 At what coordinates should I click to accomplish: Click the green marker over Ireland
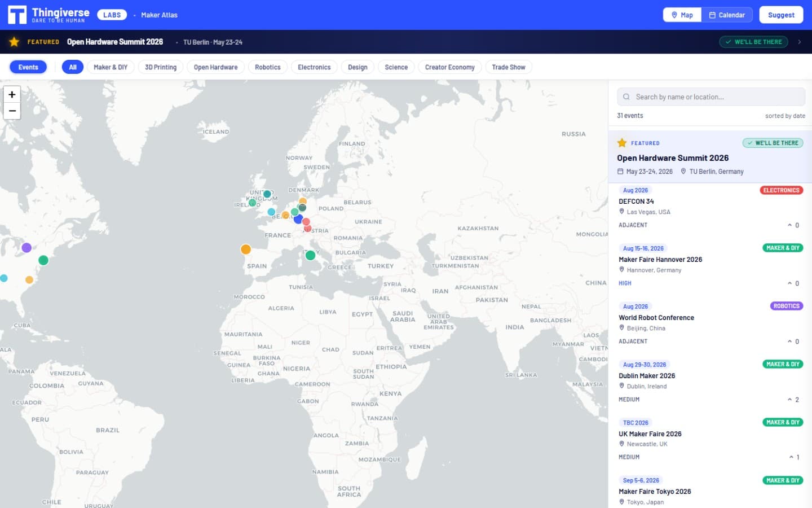pyautogui.click(x=252, y=202)
